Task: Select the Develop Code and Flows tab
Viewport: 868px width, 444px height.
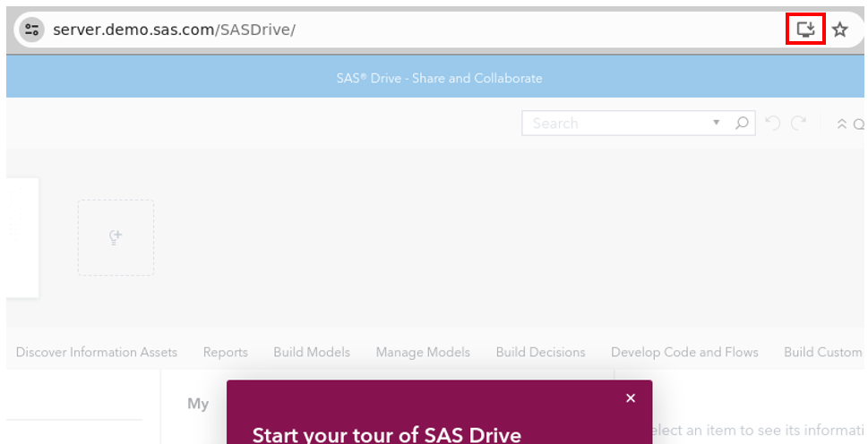Action: coord(684,352)
